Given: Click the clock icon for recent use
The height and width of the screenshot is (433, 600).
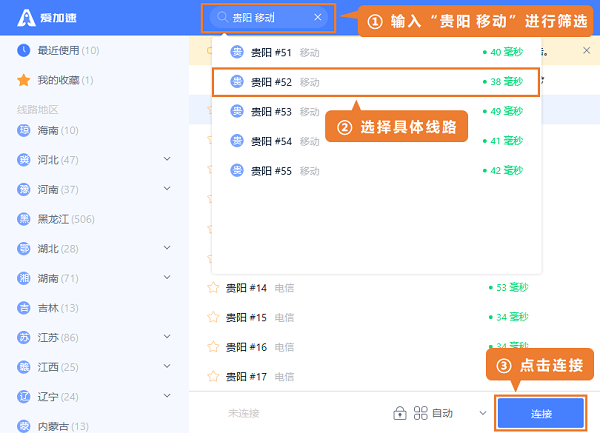Looking at the screenshot, I should point(24,50).
